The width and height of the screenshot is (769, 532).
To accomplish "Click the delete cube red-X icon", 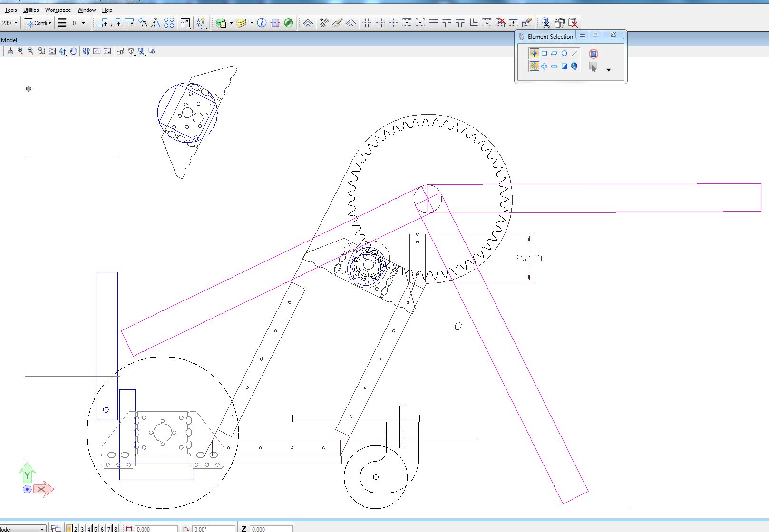I will click(573, 23).
